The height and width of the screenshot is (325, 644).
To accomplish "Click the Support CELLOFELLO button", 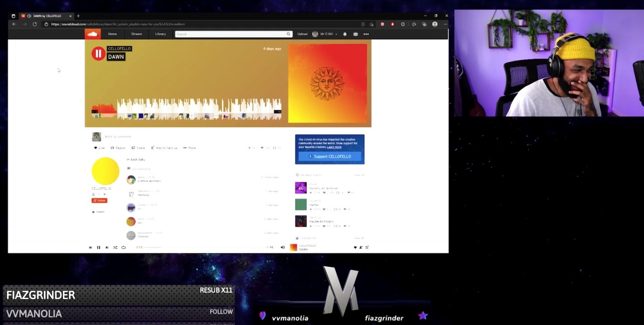I will tap(330, 156).
